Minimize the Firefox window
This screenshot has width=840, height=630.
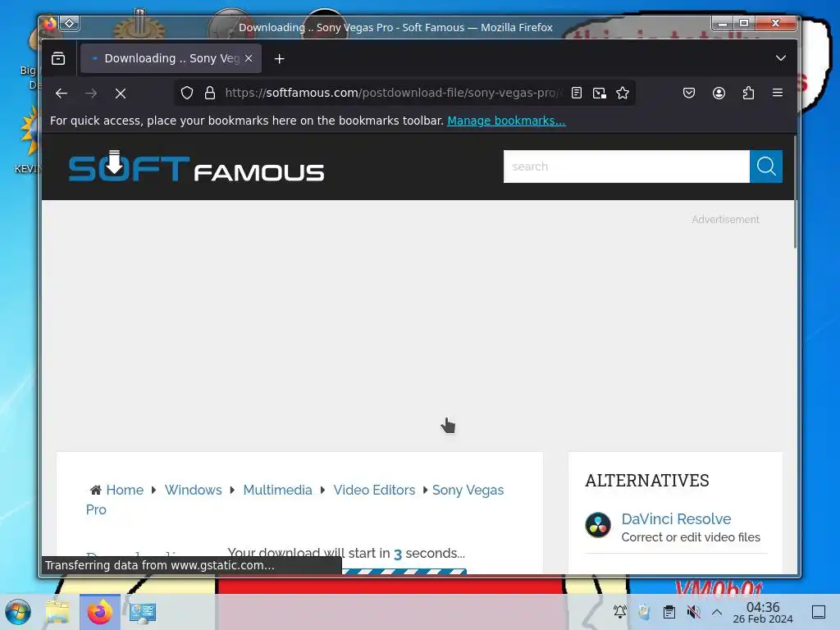723,23
